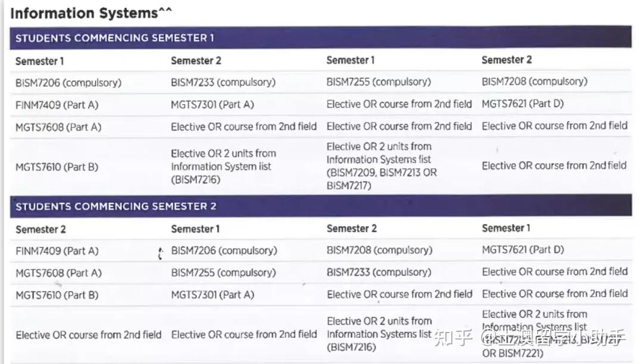Select MGTS7610 (Part B) under Commencing Semester 1

click(57, 167)
